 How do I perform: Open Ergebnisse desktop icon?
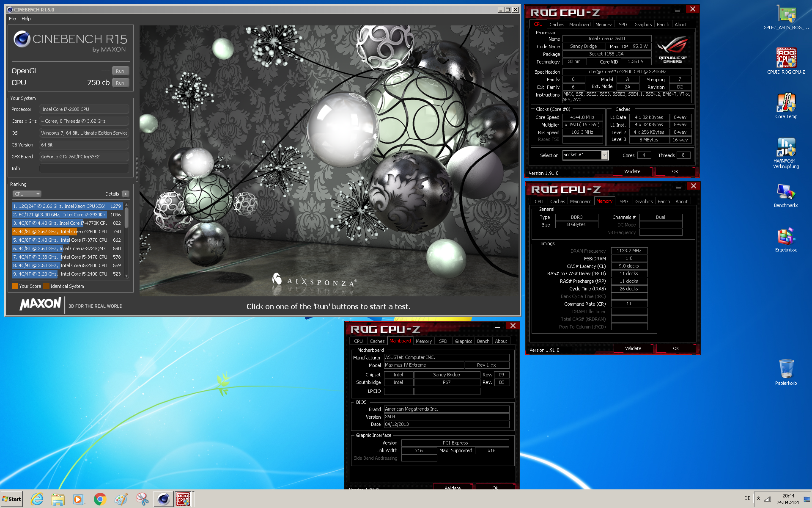786,240
